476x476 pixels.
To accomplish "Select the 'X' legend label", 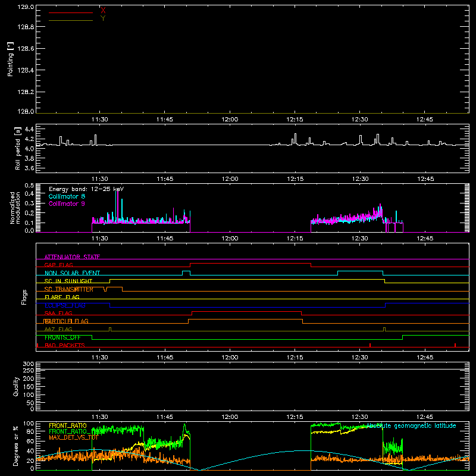I will pyautogui.click(x=103, y=10).
